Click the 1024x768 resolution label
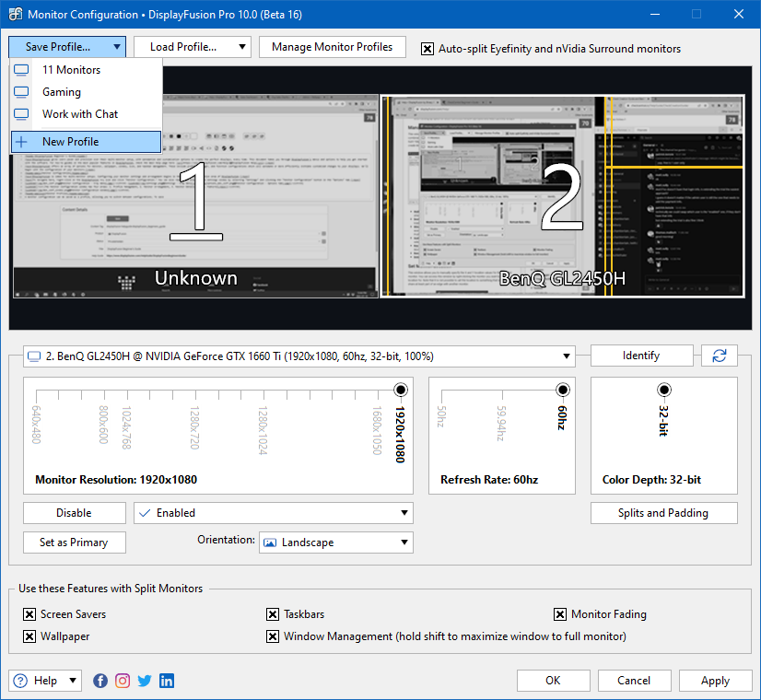This screenshot has width=761, height=700. click(x=126, y=427)
